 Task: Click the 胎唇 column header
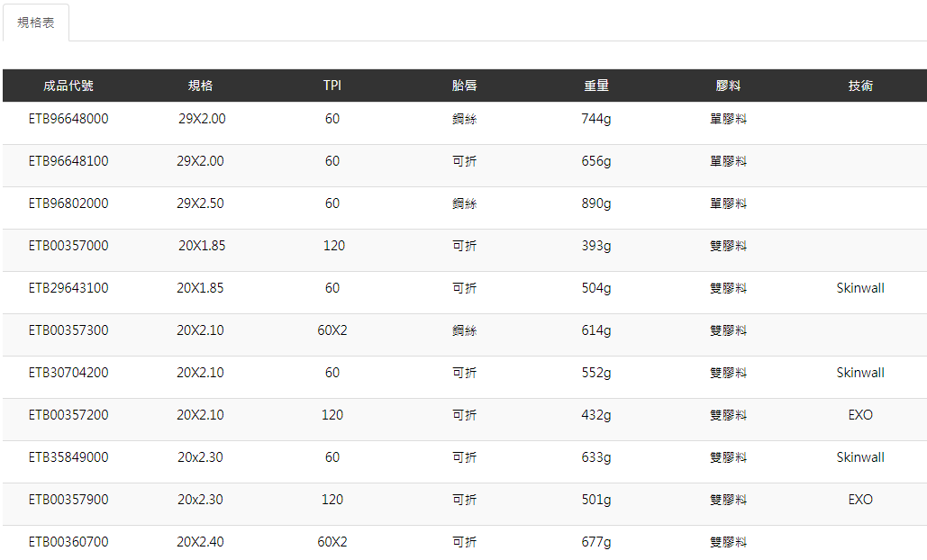pyautogui.click(x=464, y=86)
